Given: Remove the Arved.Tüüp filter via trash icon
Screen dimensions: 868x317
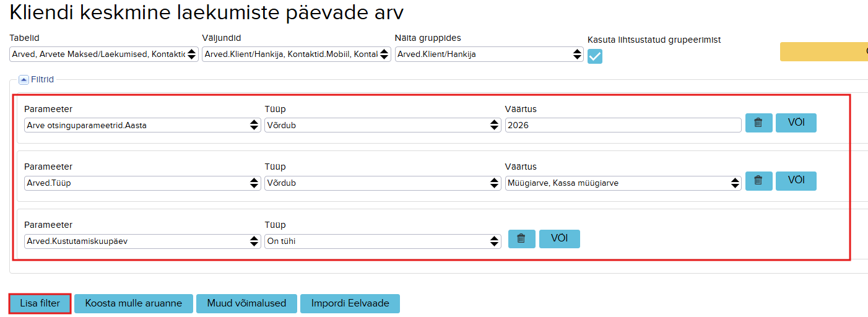Looking at the screenshot, I should pos(758,181).
